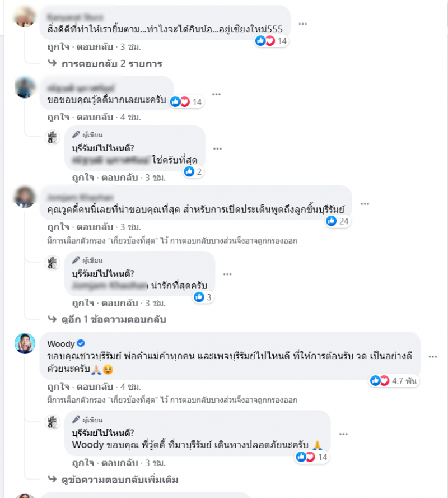Open options menu for the Chiang Mai comment
The width and height of the screenshot is (448, 498).
click(302, 24)
